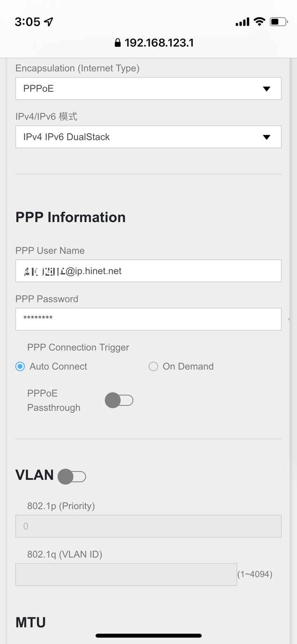Viewport: 297px width, 644px height.
Task: Select the On Demand radio button
Action: click(153, 366)
